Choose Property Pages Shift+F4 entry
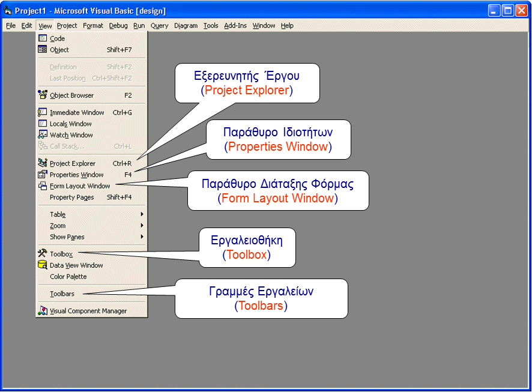Viewport: 532px width, 392px height. point(92,198)
